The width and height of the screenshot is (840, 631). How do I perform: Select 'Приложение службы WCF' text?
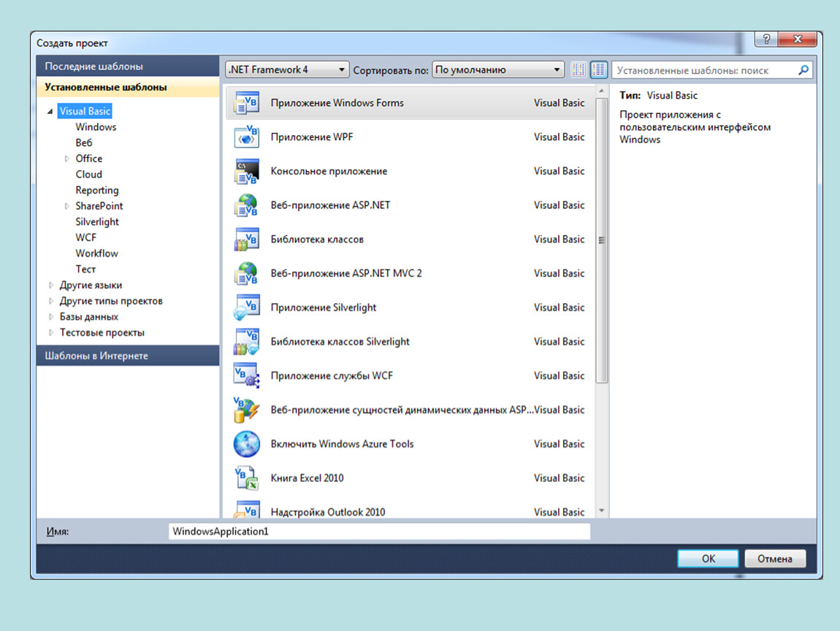click(332, 376)
